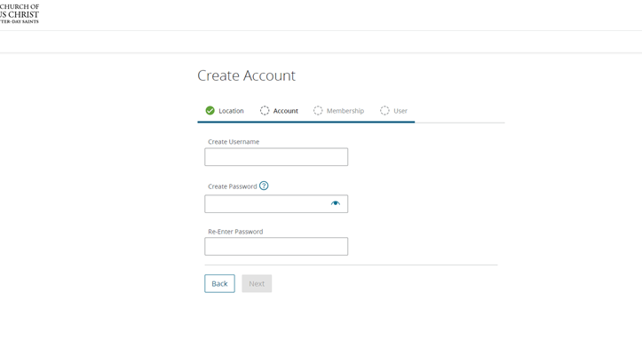Focus the Re-Enter Password field
Viewport: 642px width, 364px height.
click(x=276, y=247)
